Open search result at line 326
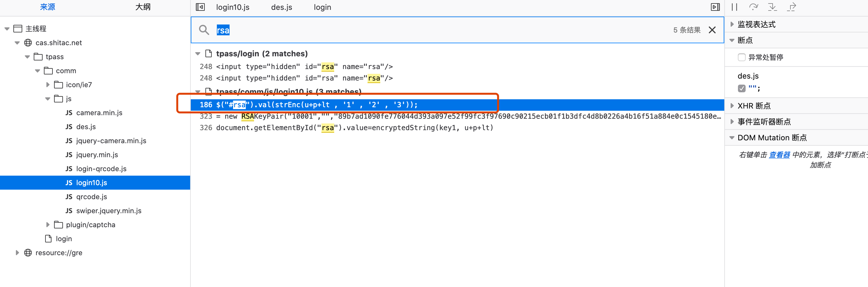This screenshot has height=287, width=868. pos(354,128)
